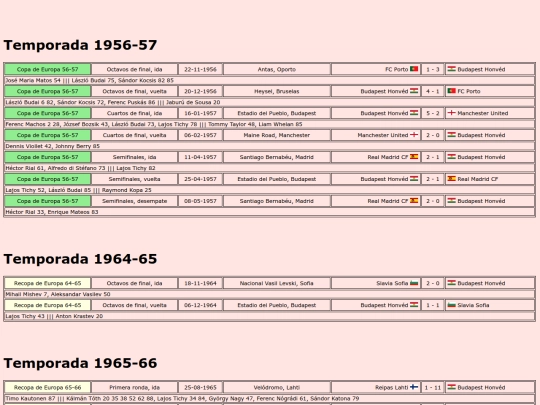This screenshot has height=405, width=540.
Task: Click the 5 - 2 score against Manchester United
Action: [x=433, y=113]
